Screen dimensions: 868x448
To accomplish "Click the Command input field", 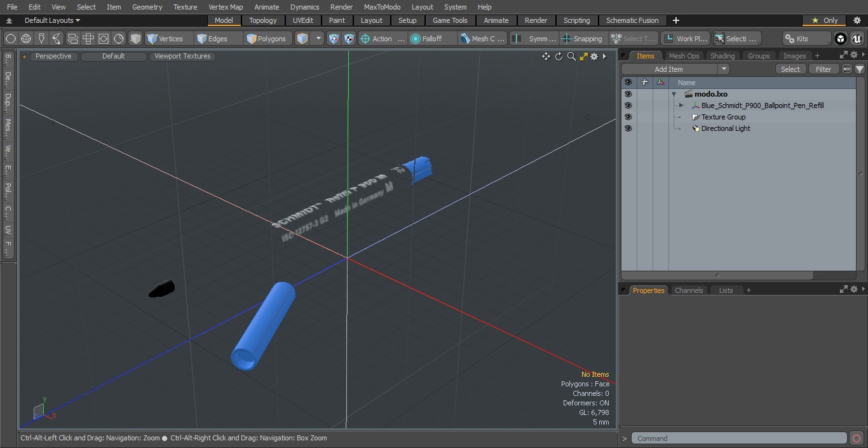I will pyautogui.click(x=739, y=438).
